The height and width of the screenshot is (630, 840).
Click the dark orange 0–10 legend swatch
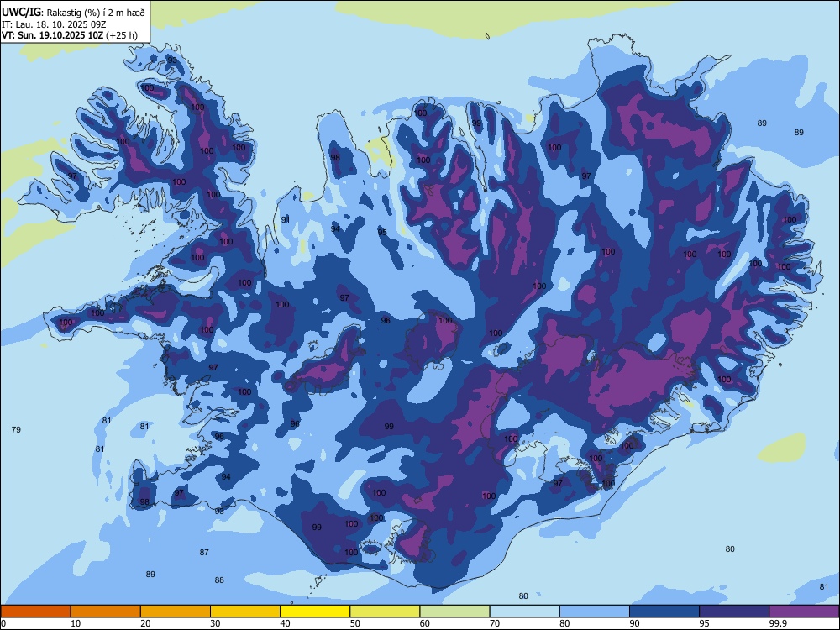35,612
